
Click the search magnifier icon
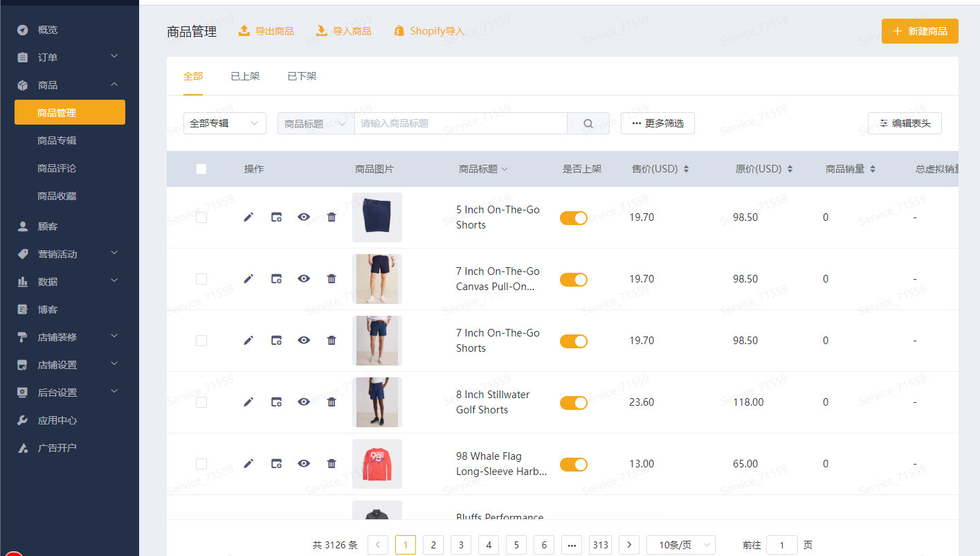tap(588, 124)
